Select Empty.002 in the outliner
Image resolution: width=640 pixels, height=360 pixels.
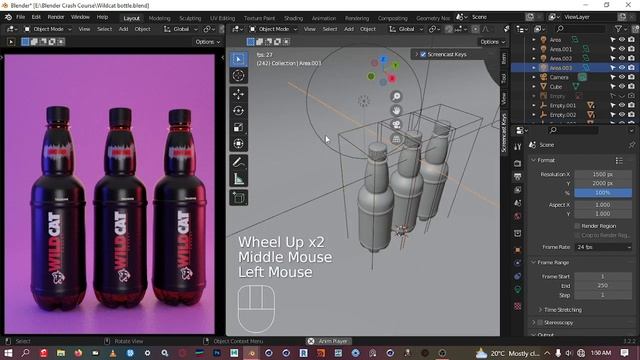point(562,115)
